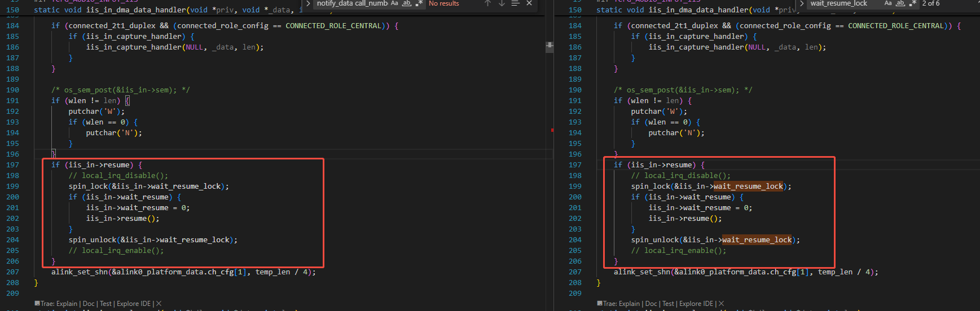Toggle Match Case in left find widget
The width and height of the screenshot is (980, 311).
point(394,3)
